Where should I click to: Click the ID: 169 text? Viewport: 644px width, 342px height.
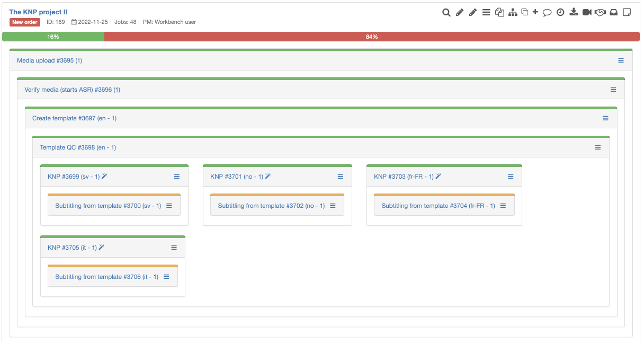click(x=56, y=22)
